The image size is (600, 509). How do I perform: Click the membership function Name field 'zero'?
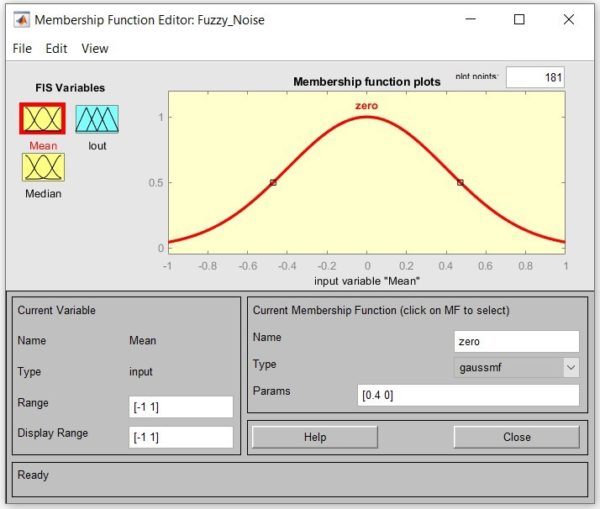(x=517, y=341)
